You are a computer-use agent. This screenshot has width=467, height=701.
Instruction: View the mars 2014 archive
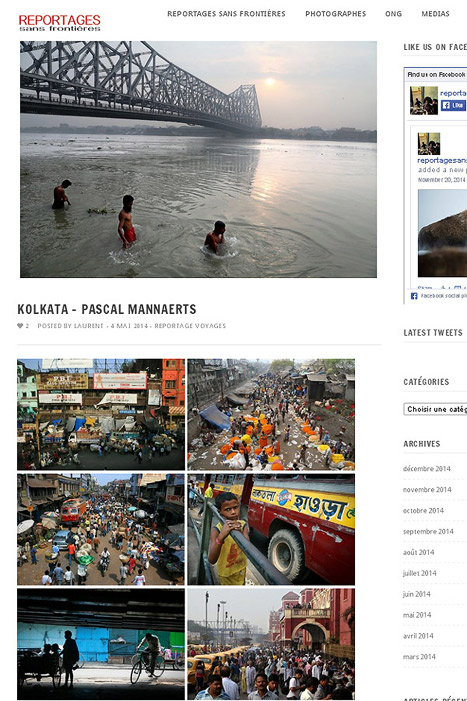pos(419,656)
